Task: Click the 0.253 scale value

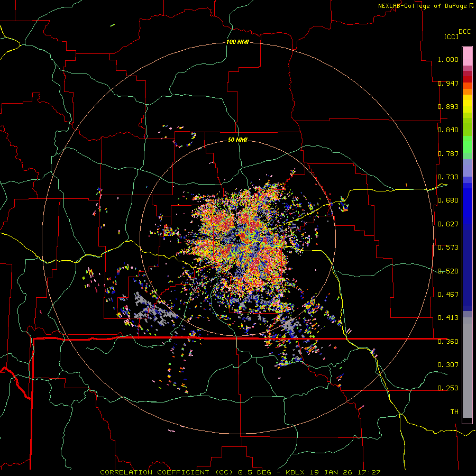Action: point(448,388)
